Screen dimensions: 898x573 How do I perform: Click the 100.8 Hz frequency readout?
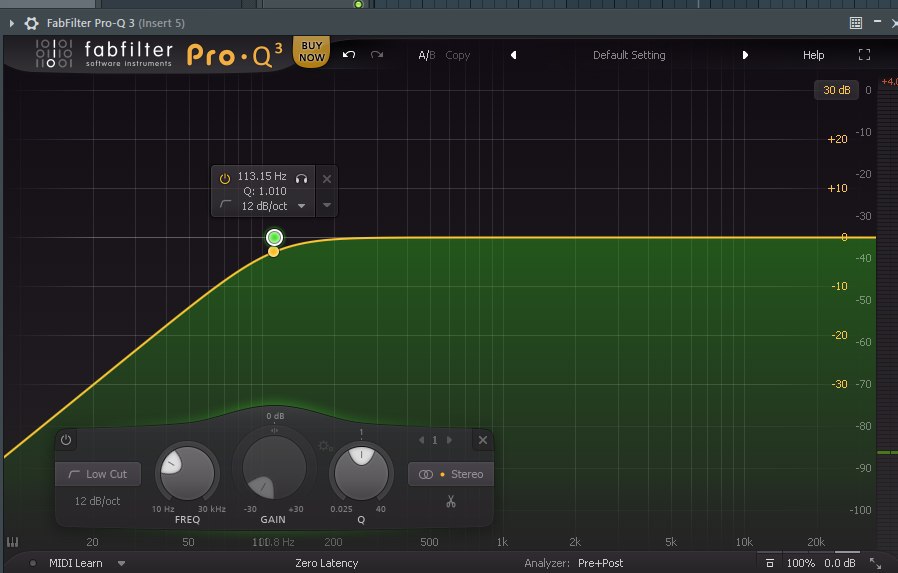pyautogui.click(x=273, y=542)
